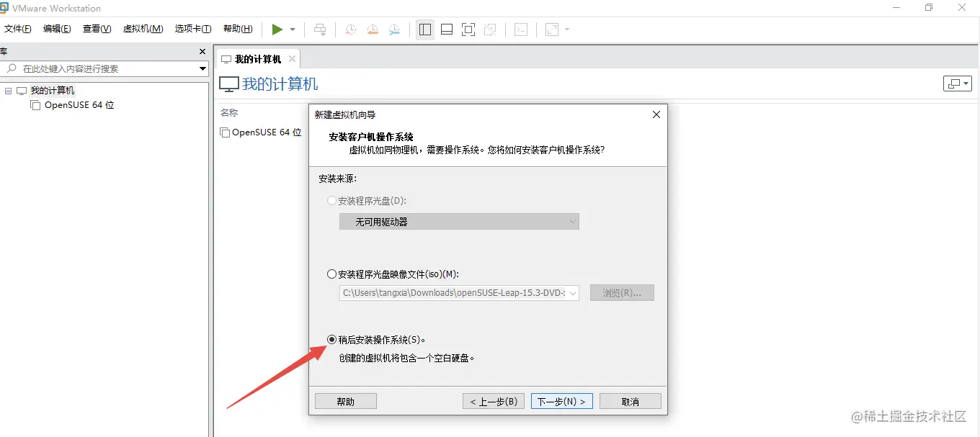Click the stretch guest display icon
Image resolution: width=980 pixels, height=437 pixels.
point(552,30)
